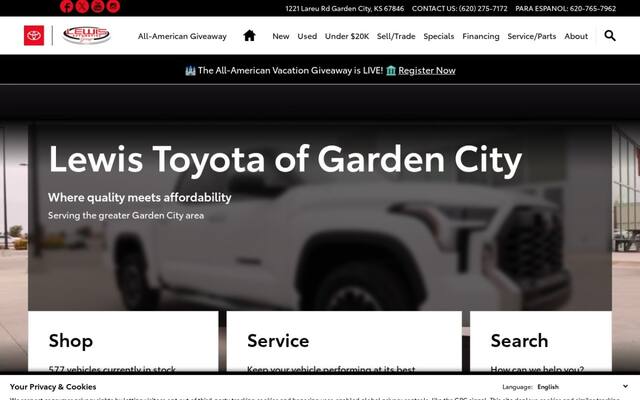Click the Para Espanol phone number
This screenshot has height=400, width=640.
coord(566,8)
